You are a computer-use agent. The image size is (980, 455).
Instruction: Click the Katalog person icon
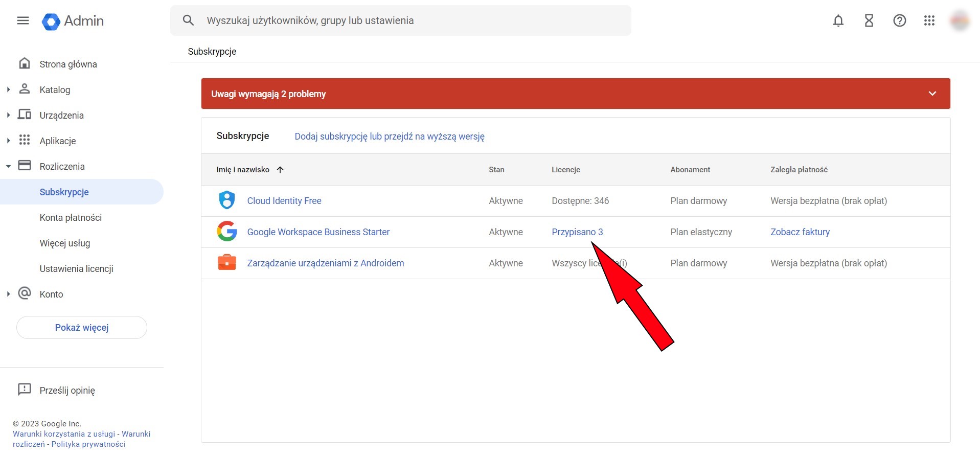point(25,89)
